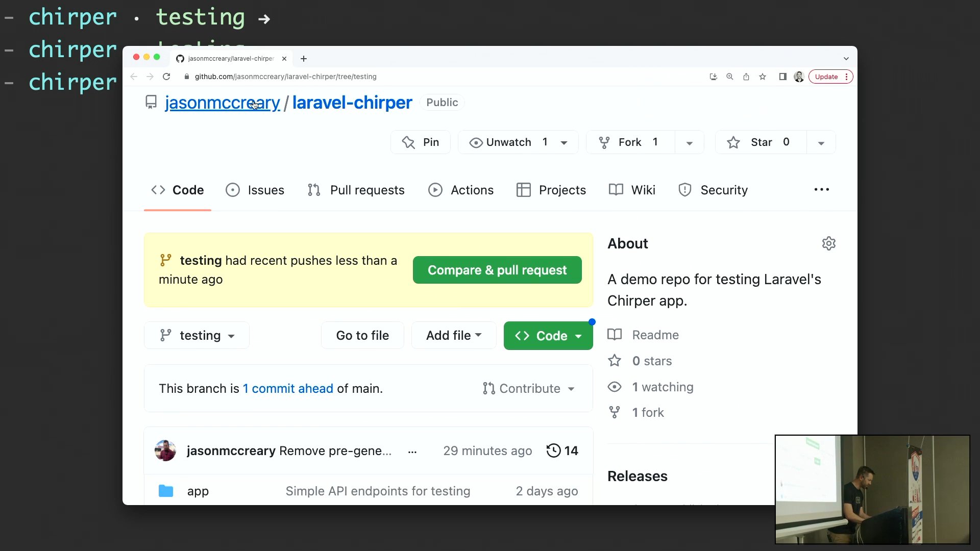Expand the Fork count dropdown
This screenshot has height=551, width=980.
(x=689, y=143)
